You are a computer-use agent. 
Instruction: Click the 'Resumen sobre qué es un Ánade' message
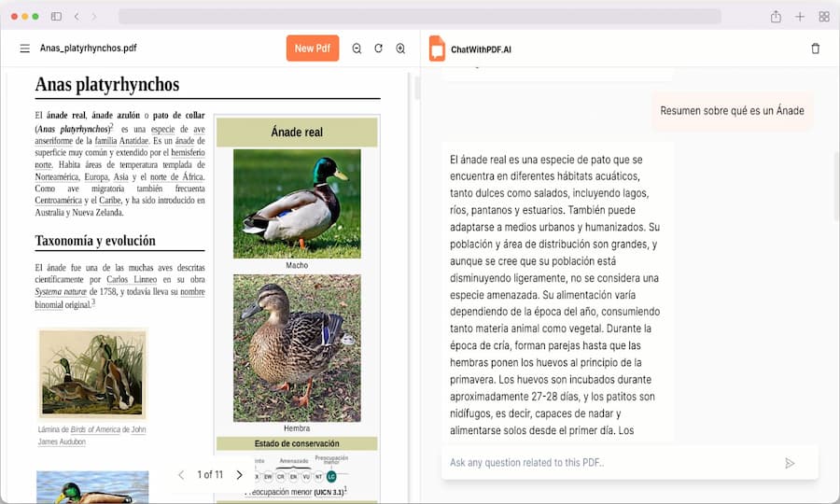click(732, 111)
